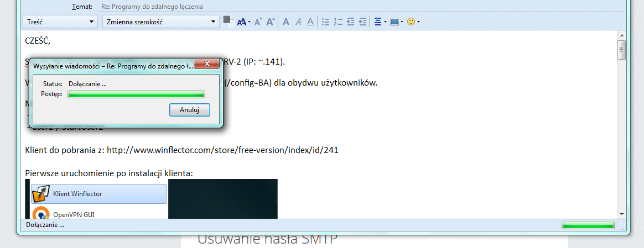Image resolution: width=644 pixels, height=248 pixels.
Task: Click the Klient Winflector icon in image
Action: point(40,193)
